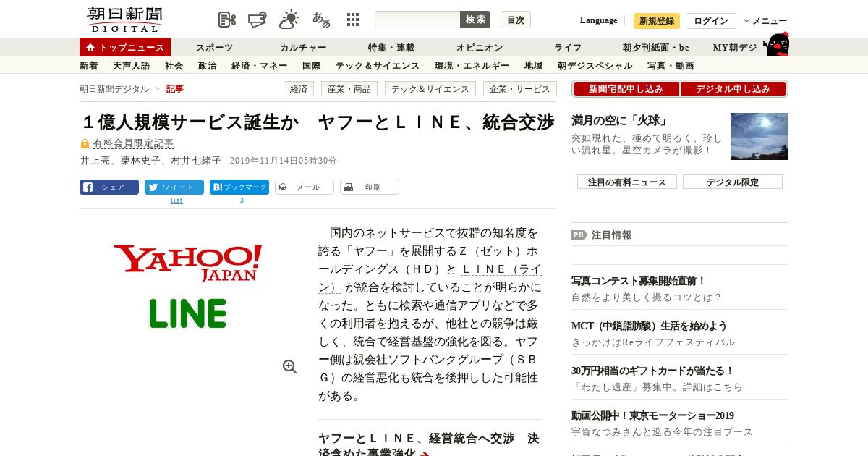Screen dimensions: 868x456
Task: Open the Language selector
Action: point(598,20)
